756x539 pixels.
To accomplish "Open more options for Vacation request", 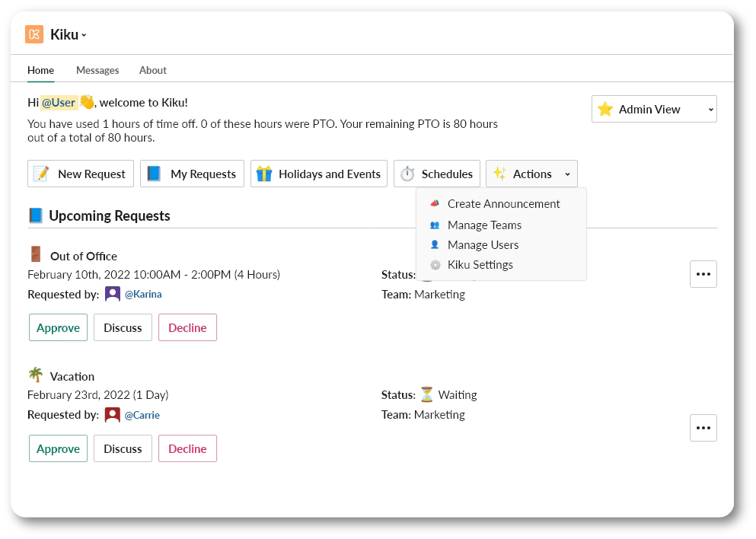I will point(703,428).
